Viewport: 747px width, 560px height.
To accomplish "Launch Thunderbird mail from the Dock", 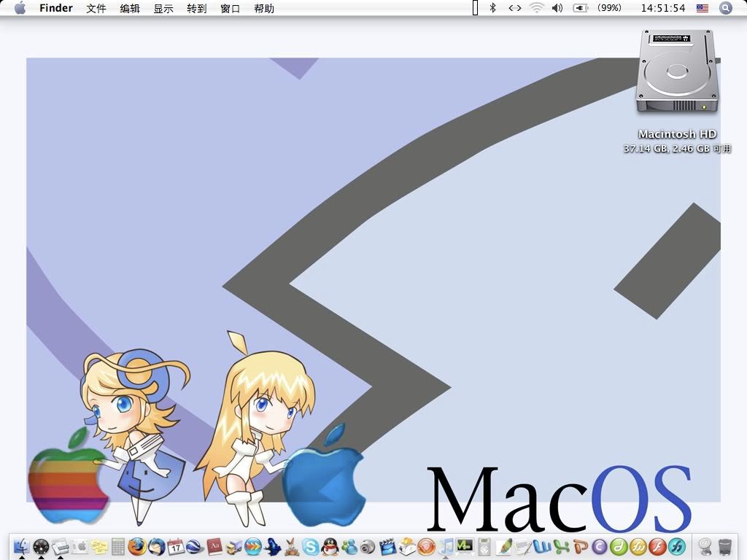I will point(157,545).
